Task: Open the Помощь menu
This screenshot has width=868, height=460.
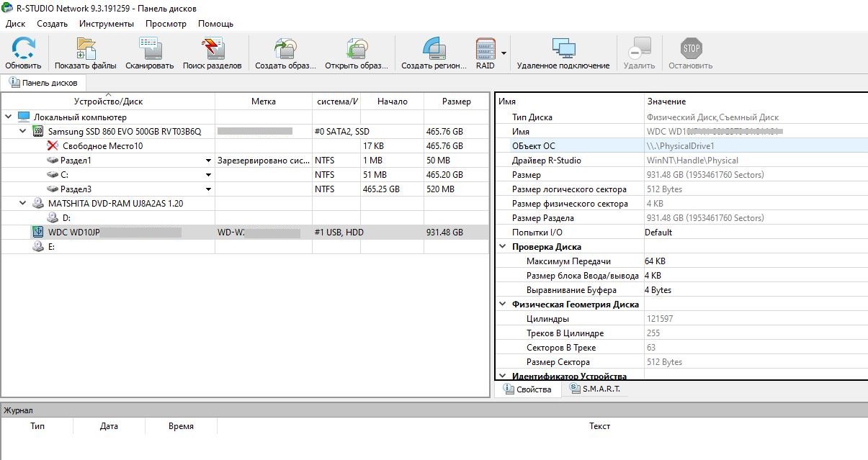Action: click(215, 24)
